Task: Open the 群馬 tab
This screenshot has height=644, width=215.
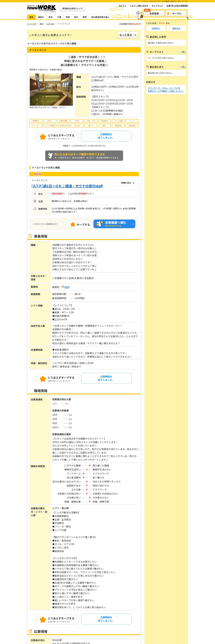Action: [x=85, y=17]
